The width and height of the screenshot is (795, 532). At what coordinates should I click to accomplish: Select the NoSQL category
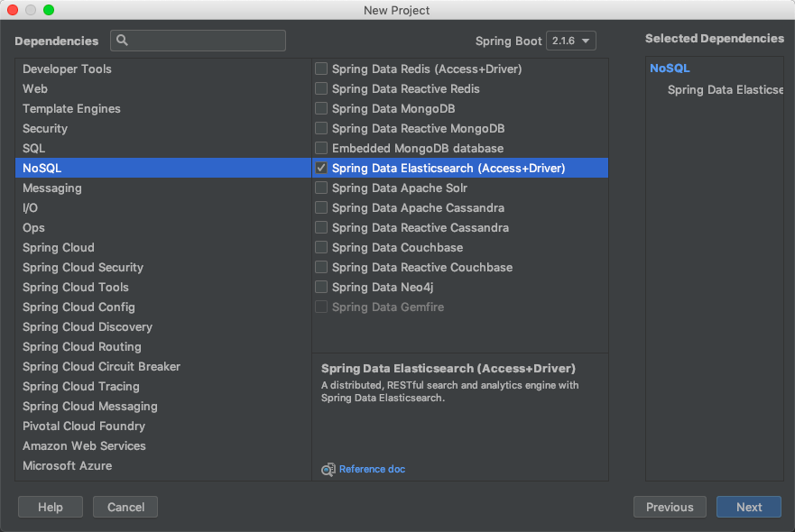(162, 168)
